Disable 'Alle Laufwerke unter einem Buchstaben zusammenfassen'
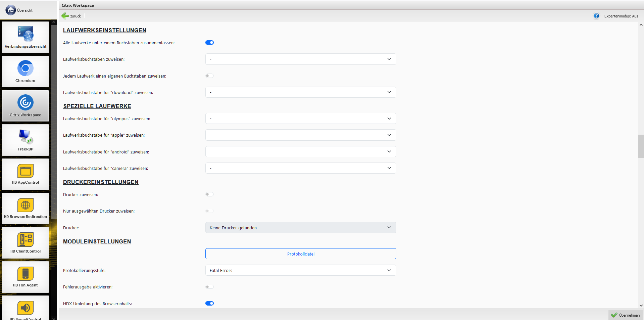This screenshot has height=320, width=644. coord(209,43)
